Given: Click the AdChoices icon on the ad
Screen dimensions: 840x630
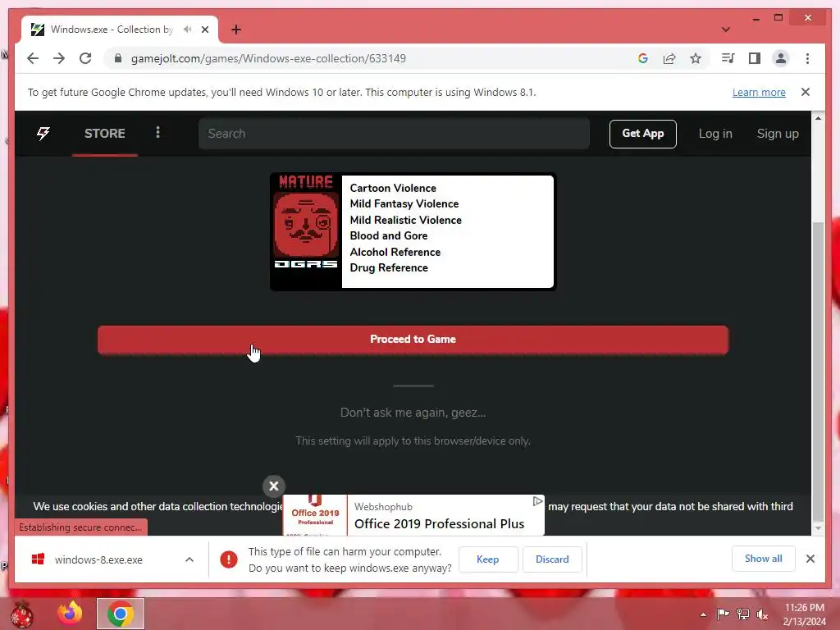Looking at the screenshot, I should 538,501.
